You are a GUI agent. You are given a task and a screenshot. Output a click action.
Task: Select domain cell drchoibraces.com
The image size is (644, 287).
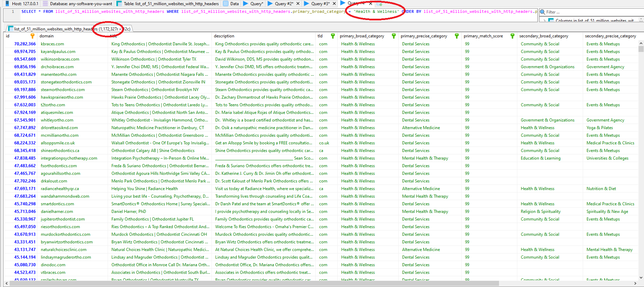(73, 67)
